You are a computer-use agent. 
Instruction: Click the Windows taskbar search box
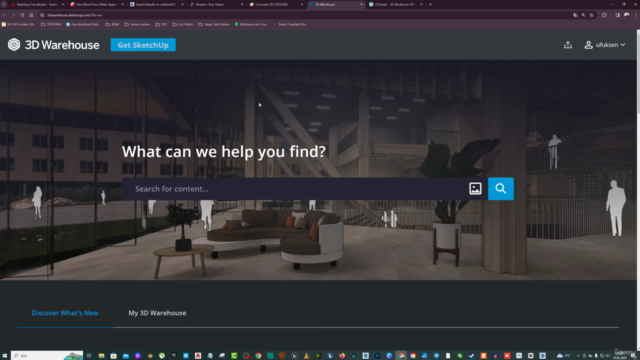pyautogui.click(x=47, y=356)
